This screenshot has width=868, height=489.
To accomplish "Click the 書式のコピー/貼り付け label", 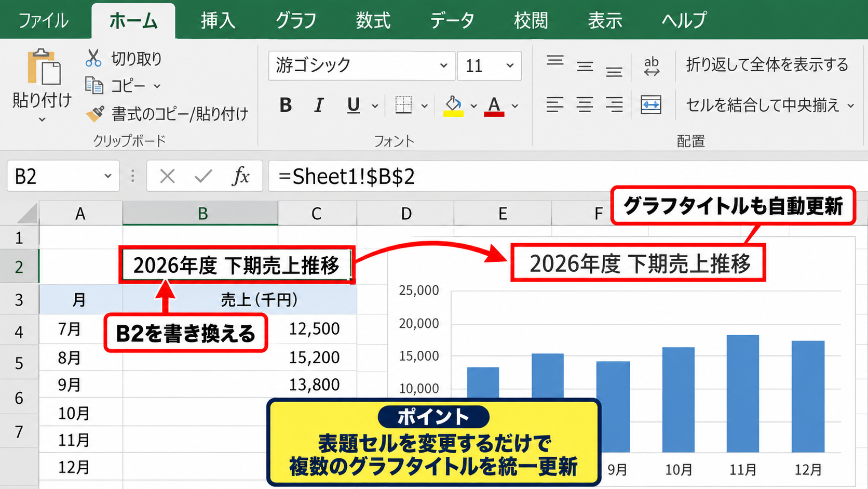I will click(x=180, y=114).
